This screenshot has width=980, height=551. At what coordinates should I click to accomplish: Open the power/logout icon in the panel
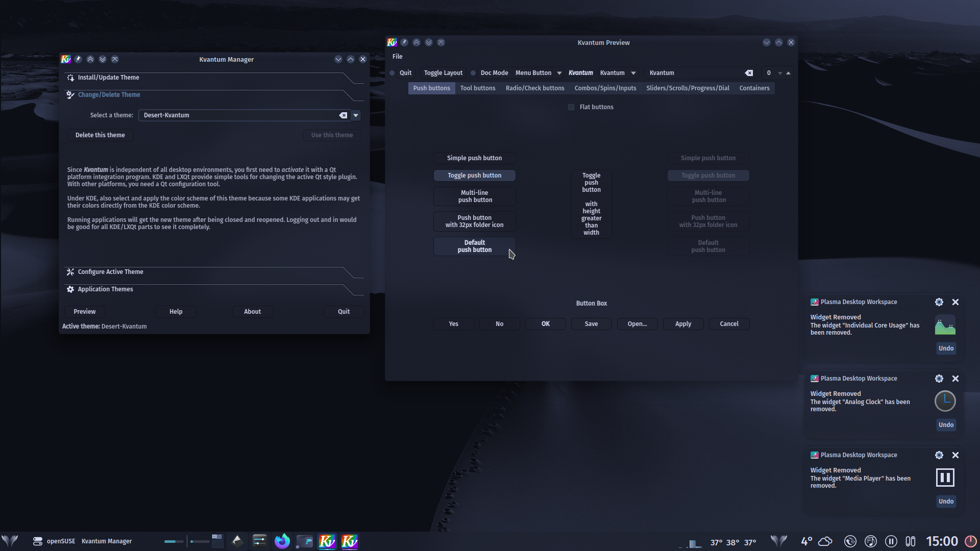coord(970,541)
